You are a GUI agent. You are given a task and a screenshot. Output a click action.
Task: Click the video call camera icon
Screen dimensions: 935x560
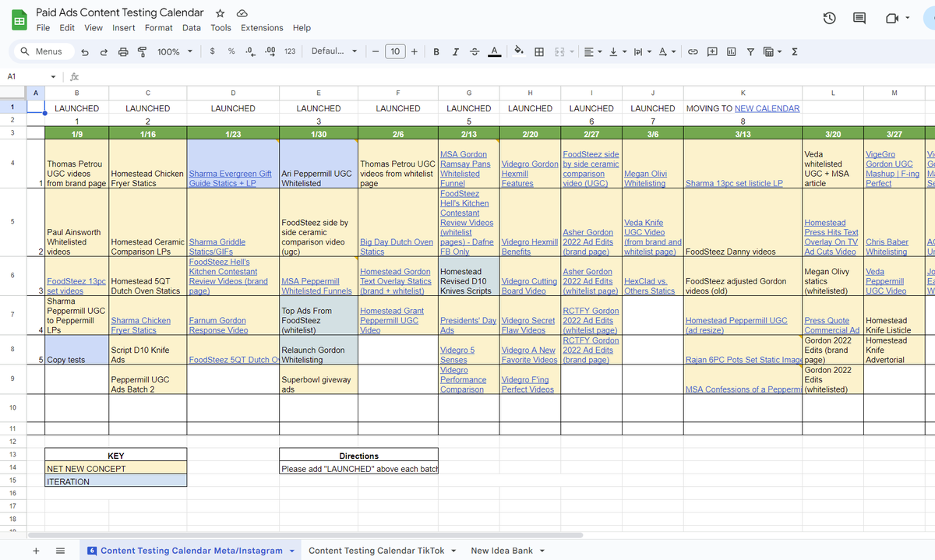(892, 18)
